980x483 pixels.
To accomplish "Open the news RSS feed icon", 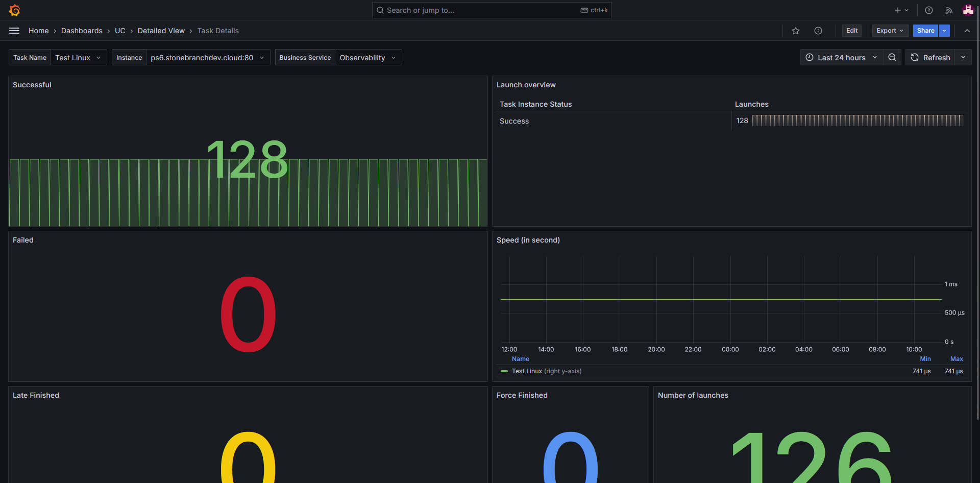I will coord(948,10).
